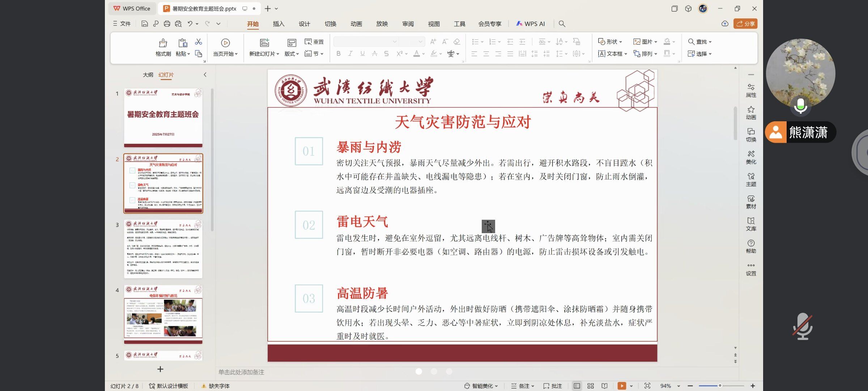
Task: Open the Insert (插入) ribbon tab
Action: pos(278,24)
